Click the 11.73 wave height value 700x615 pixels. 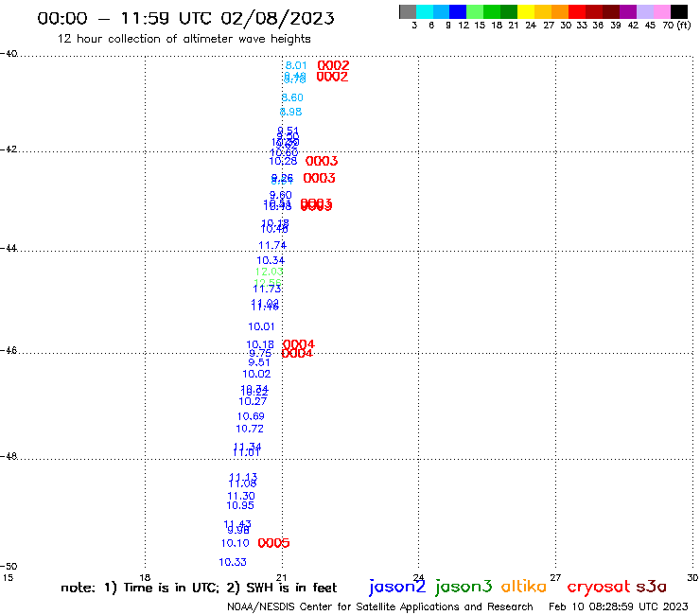point(267,289)
